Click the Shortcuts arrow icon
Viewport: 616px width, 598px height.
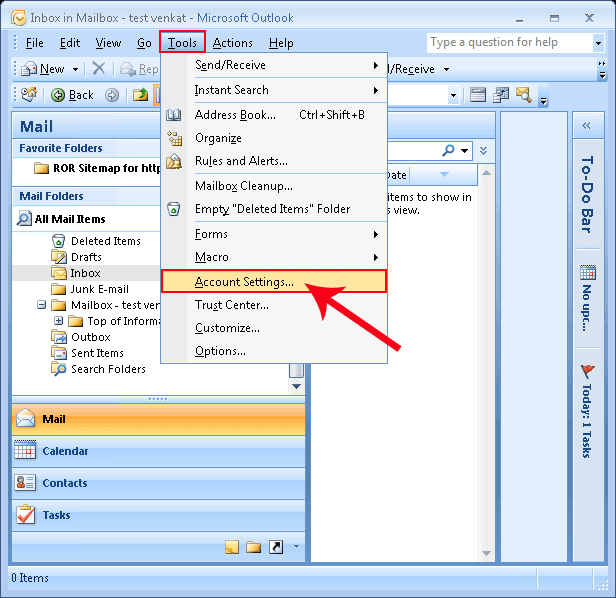(x=276, y=547)
